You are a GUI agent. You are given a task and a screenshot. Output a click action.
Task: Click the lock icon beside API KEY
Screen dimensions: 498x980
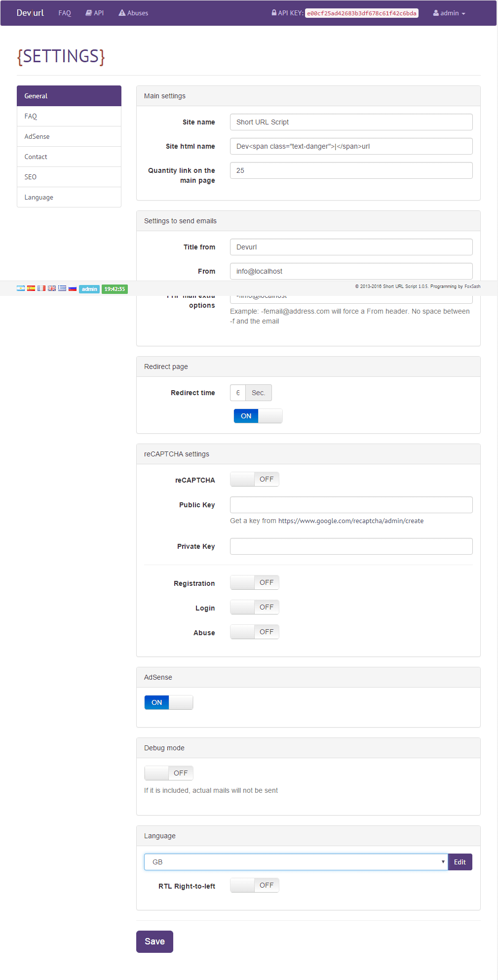point(274,13)
